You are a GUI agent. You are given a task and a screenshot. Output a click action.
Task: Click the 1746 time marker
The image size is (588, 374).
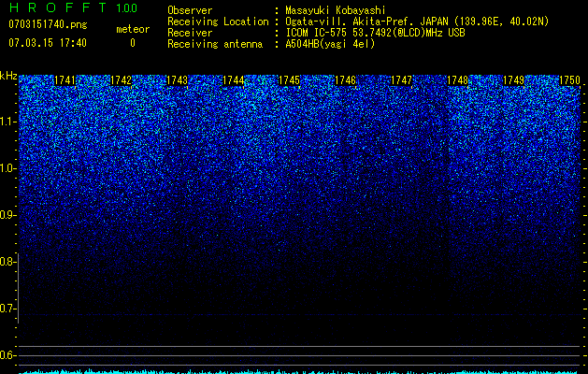[x=345, y=80]
